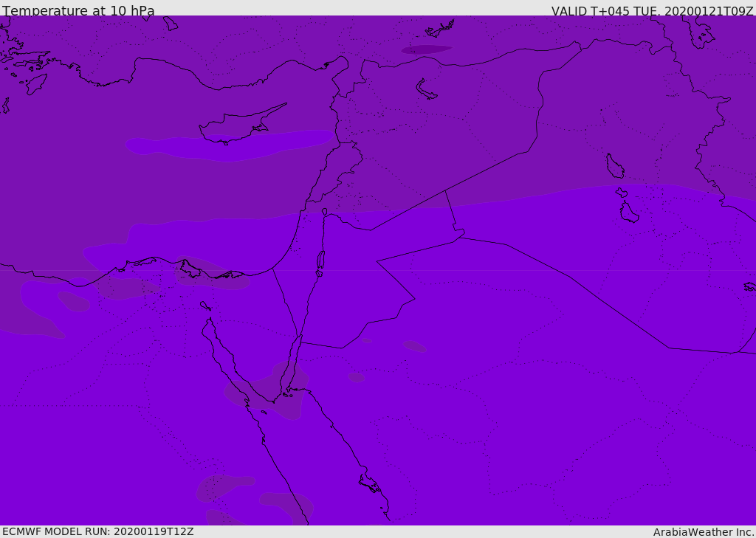Select the 'VALID T+045 TUE. 20200121T09Z' label
This screenshot has height=538, width=756.
point(653,10)
